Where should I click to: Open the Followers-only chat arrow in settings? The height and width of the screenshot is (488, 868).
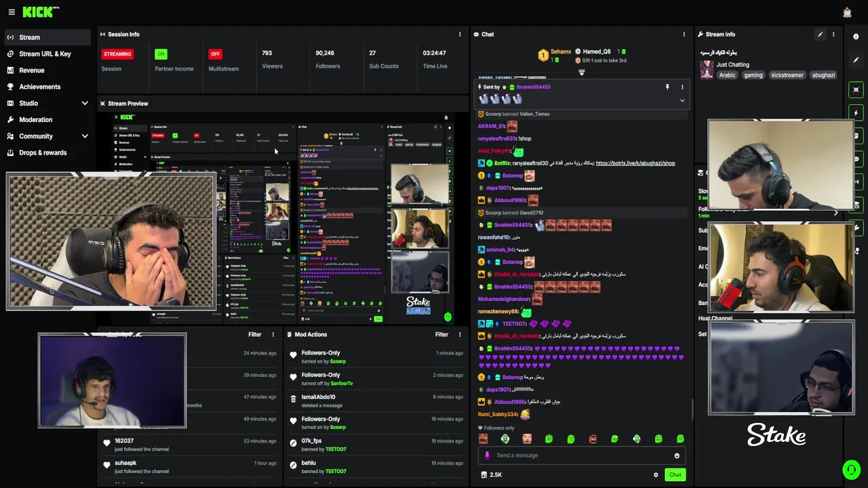[x=835, y=212]
